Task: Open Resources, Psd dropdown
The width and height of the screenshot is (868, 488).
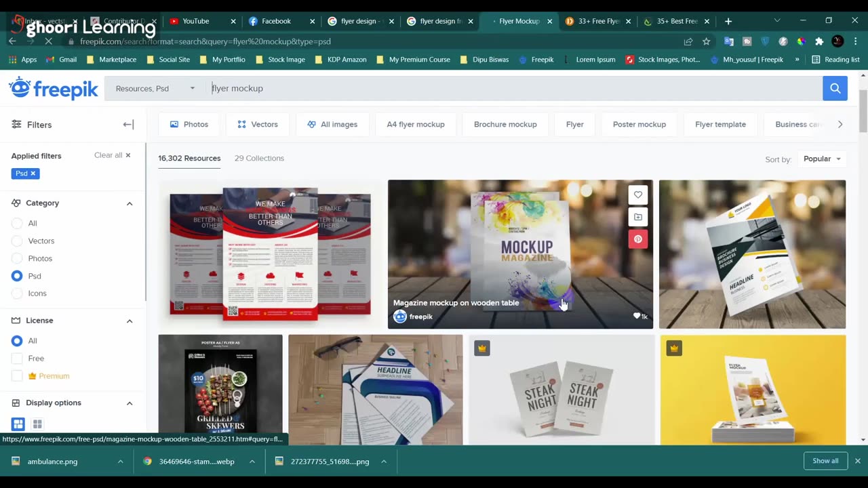Action: (155, 88)
